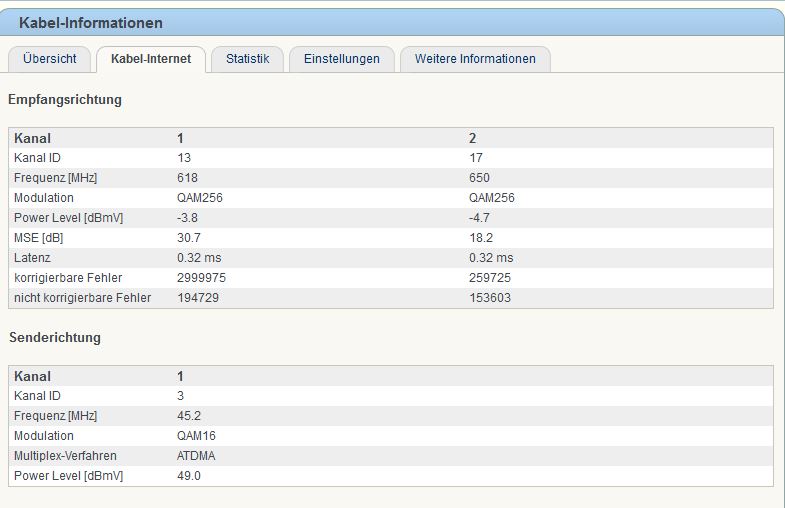Click the Latenz row label
The height and width of the screenshot is (508, 785).
click(x=31, y=258)
